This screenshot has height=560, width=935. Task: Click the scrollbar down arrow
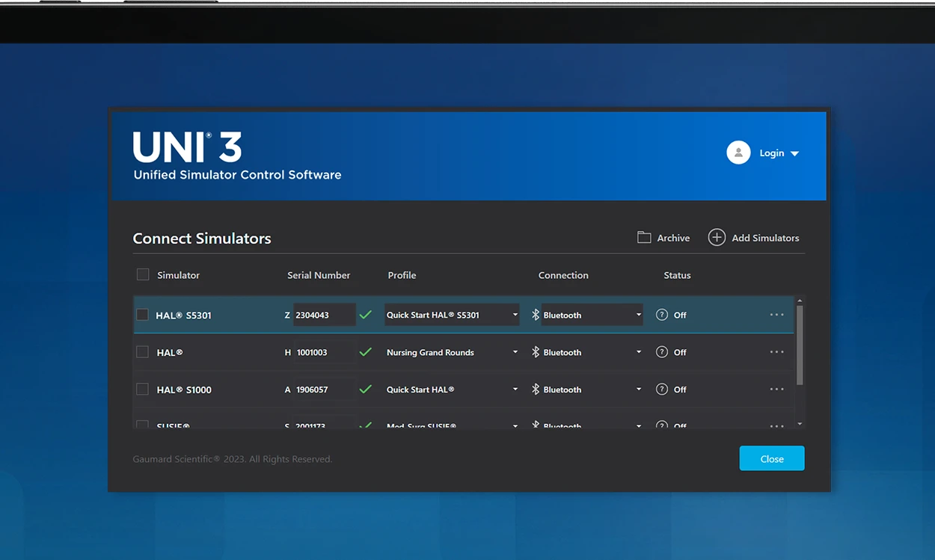click(x=800, y=424)
